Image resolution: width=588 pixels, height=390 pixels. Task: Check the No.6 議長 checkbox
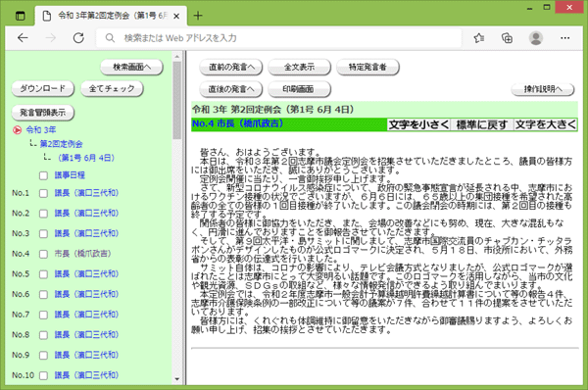coord(43,295)
